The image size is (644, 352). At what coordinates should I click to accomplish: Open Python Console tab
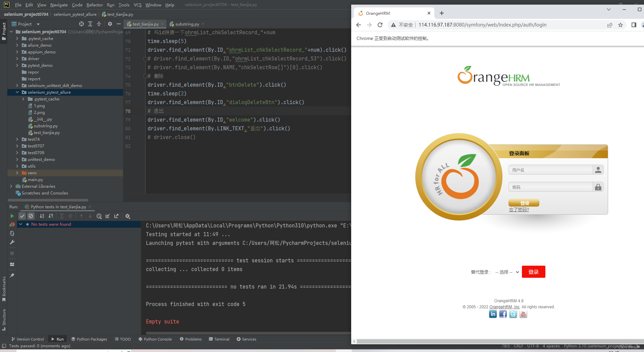point(155,339)
